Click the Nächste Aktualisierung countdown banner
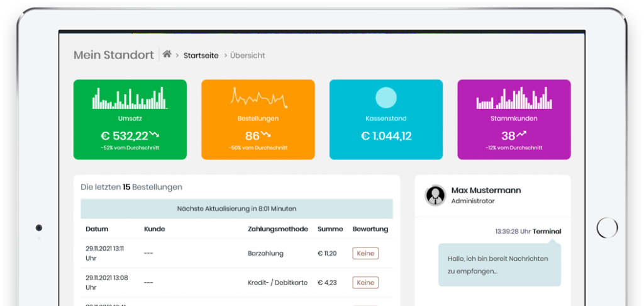This screenshot has width=644, height=306. (x=236, y=208)
